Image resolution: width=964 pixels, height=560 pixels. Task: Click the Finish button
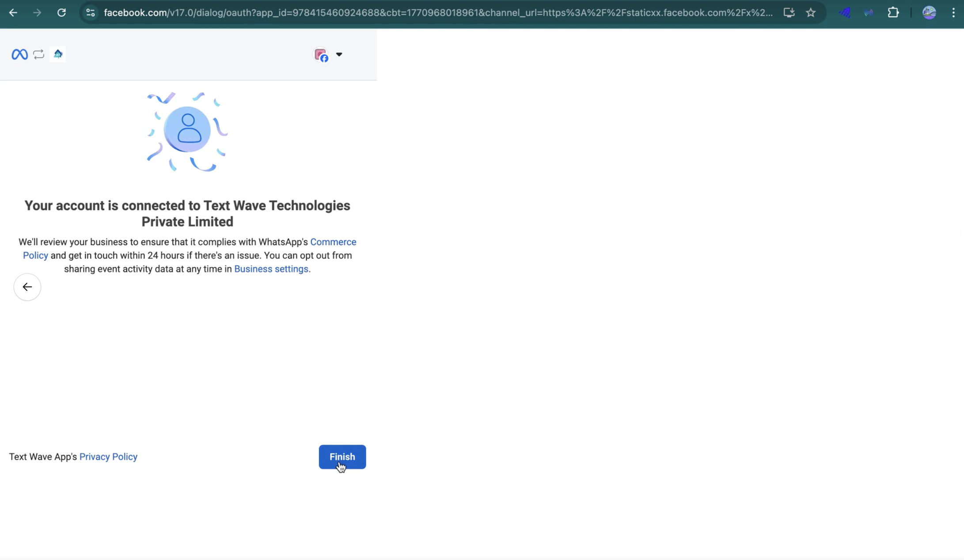[342, 457]
